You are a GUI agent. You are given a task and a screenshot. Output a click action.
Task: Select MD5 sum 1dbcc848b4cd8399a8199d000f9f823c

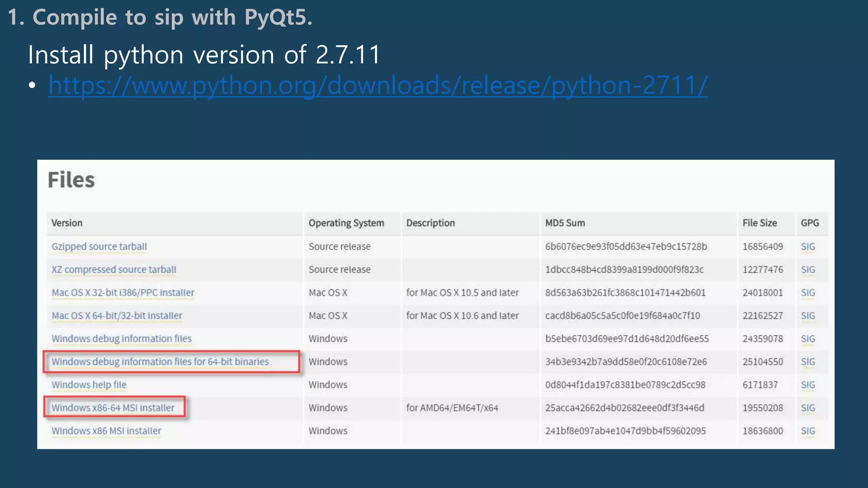click(624, 269)
